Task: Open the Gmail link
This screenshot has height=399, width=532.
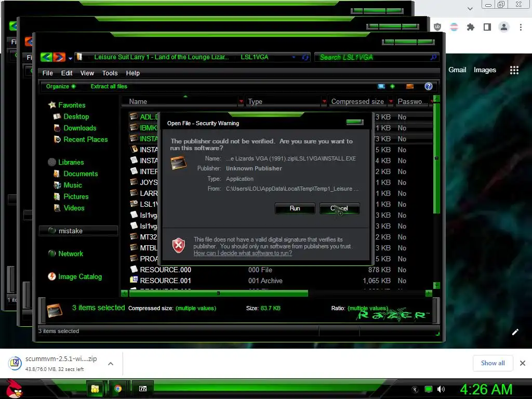Action: 457,70
